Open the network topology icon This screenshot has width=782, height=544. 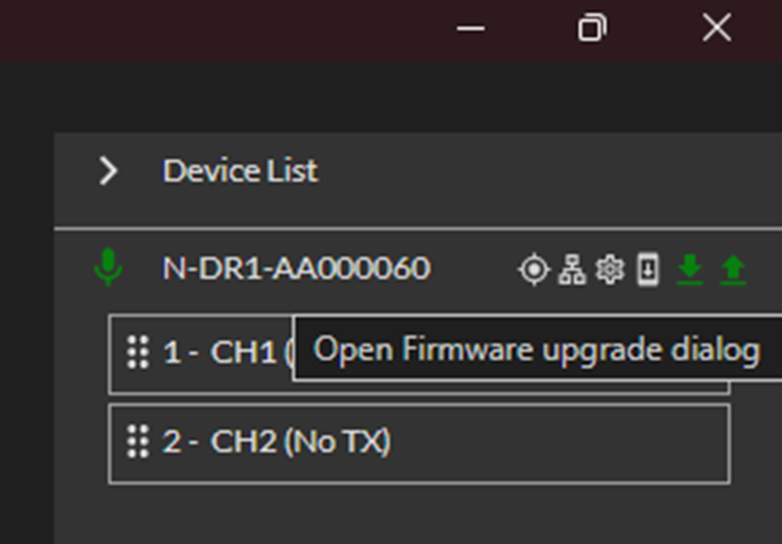(x=572, y=269)
